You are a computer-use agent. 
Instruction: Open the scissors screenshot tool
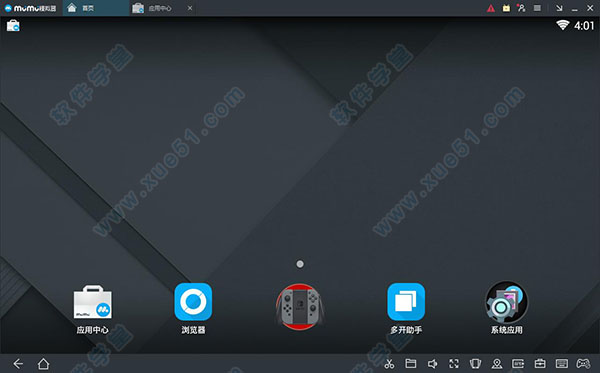(x=389, y=363)
